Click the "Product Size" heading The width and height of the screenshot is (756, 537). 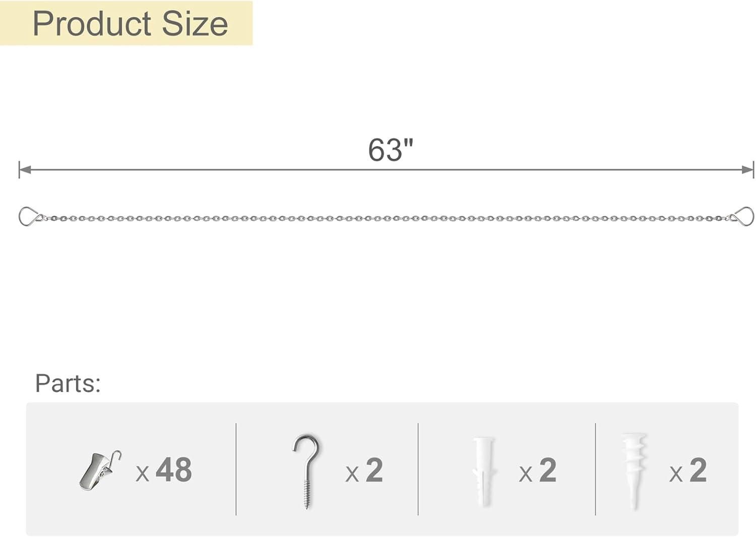pyautogui.click(x=130, y=24)
